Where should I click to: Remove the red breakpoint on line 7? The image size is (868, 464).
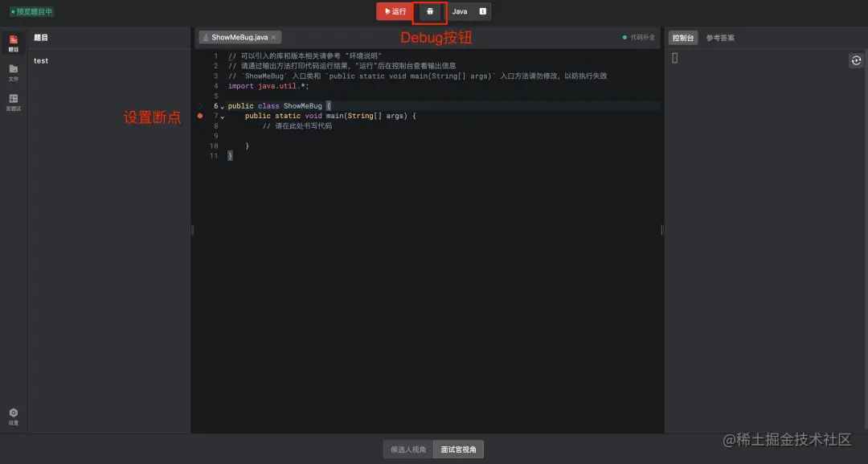(x=200, y=116)
